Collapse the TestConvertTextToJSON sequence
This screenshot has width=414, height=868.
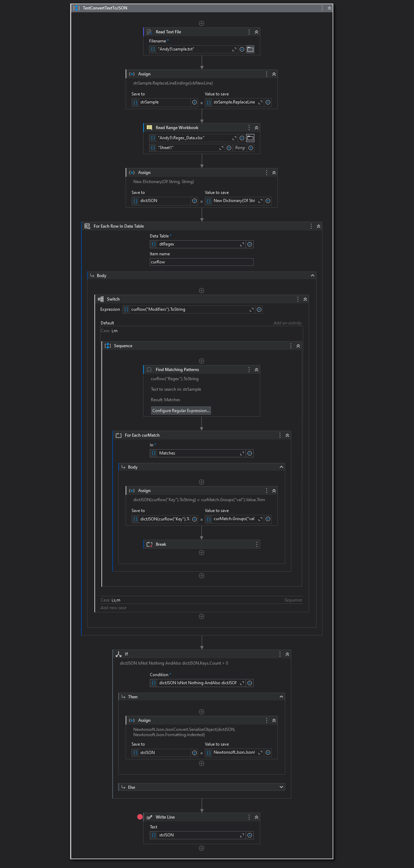(x=329, y=8)
